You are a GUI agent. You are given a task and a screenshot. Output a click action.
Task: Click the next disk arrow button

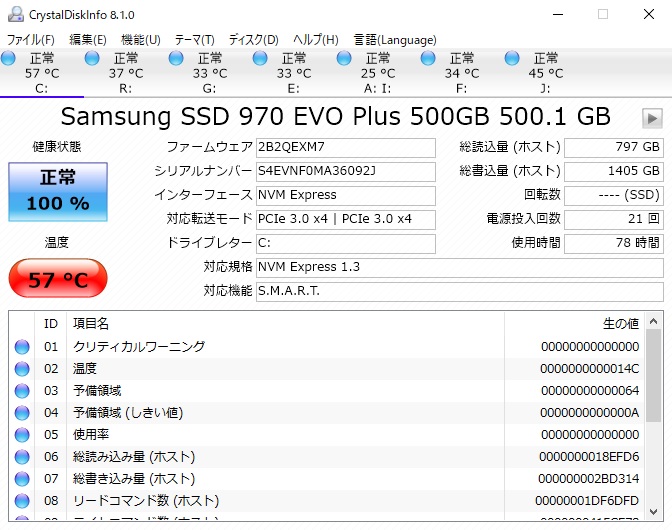652,118
